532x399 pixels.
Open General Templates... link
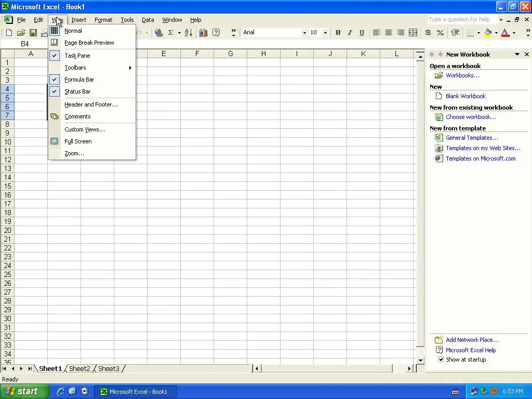coord(472,138)
